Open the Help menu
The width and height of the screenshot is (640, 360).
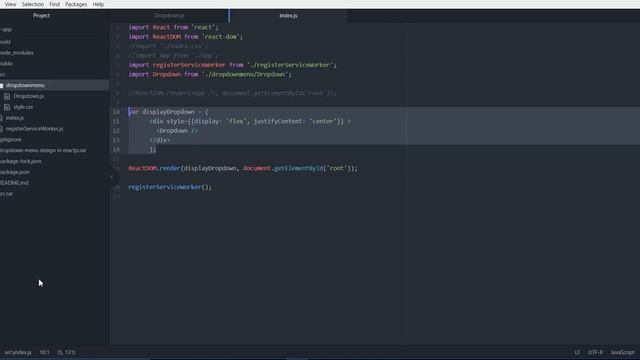point(98,4)
